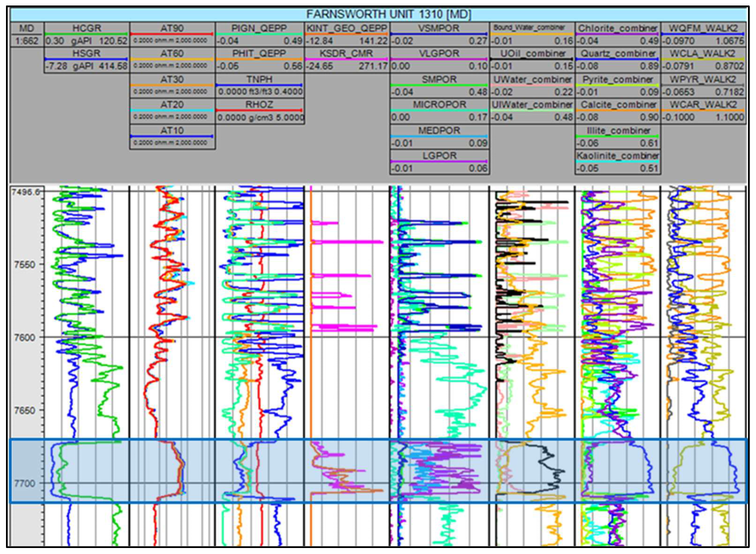Select the PIGN_QEPP curve label
756x554 pixels.
[259, 28]
